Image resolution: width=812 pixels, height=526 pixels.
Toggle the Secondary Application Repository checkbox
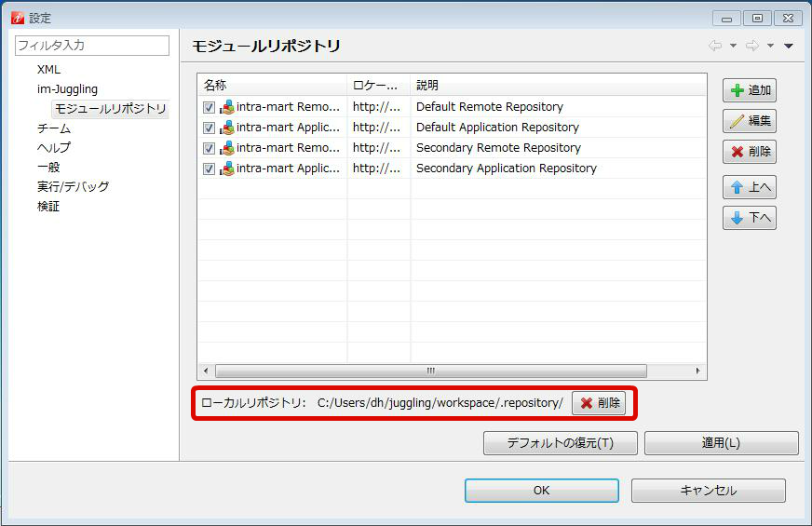209,169
